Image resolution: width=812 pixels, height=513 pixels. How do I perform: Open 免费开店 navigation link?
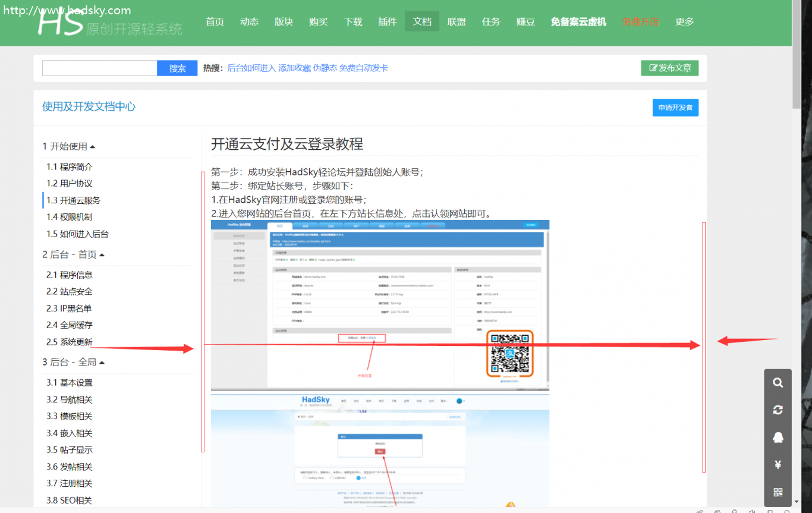[641, 21]
